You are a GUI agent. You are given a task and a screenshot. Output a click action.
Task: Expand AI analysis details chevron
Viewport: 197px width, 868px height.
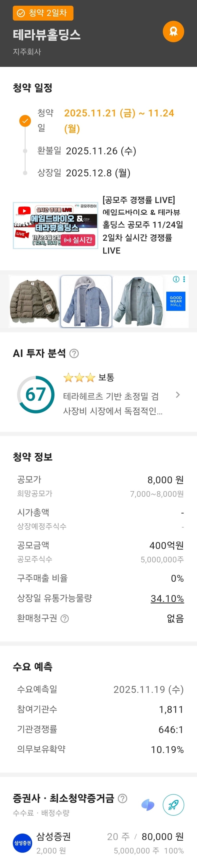click(178, 395)
